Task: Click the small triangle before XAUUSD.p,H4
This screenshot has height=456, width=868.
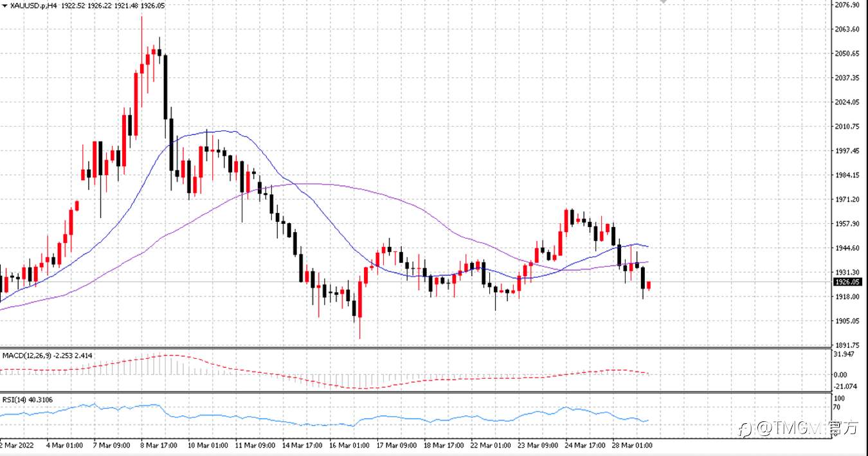Action: click(5, 5)
